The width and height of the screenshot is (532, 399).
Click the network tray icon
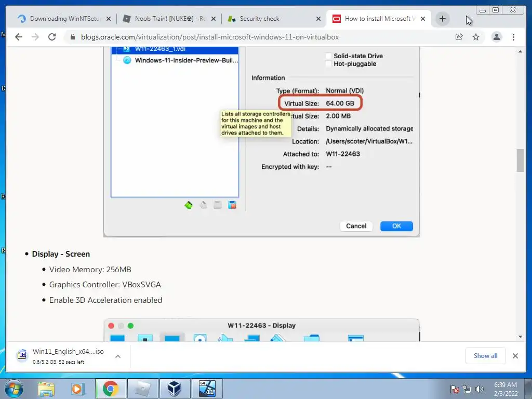click(x=467, y=389)
